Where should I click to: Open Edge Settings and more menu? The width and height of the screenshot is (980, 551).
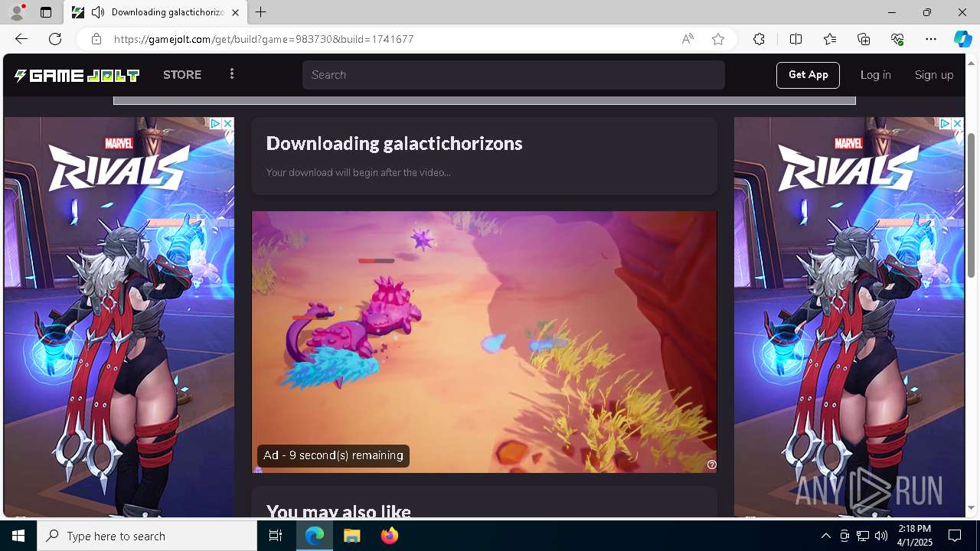coord(931,39)
